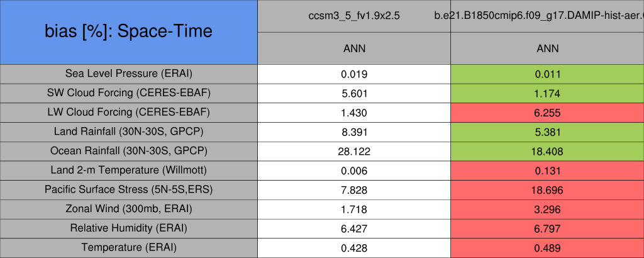
Task: Select LW Cloud Forcing (CERES-EBAF) row label
Action: (129, 113)
